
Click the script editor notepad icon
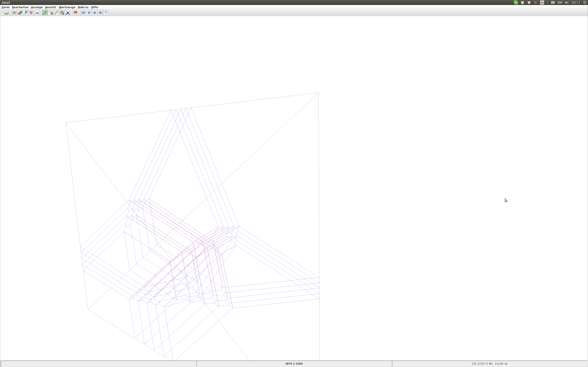[x=31, y=13]
